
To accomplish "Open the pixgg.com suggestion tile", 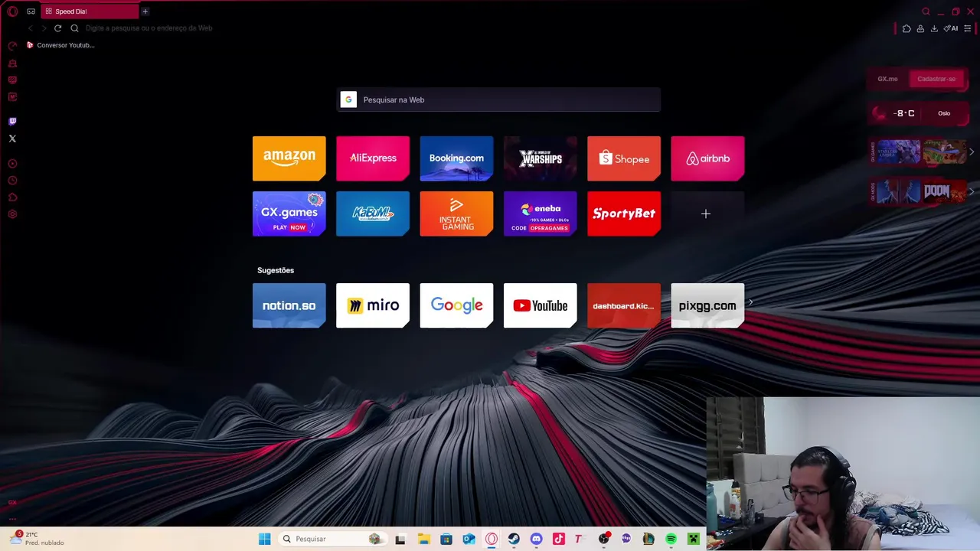I will 707,305.
